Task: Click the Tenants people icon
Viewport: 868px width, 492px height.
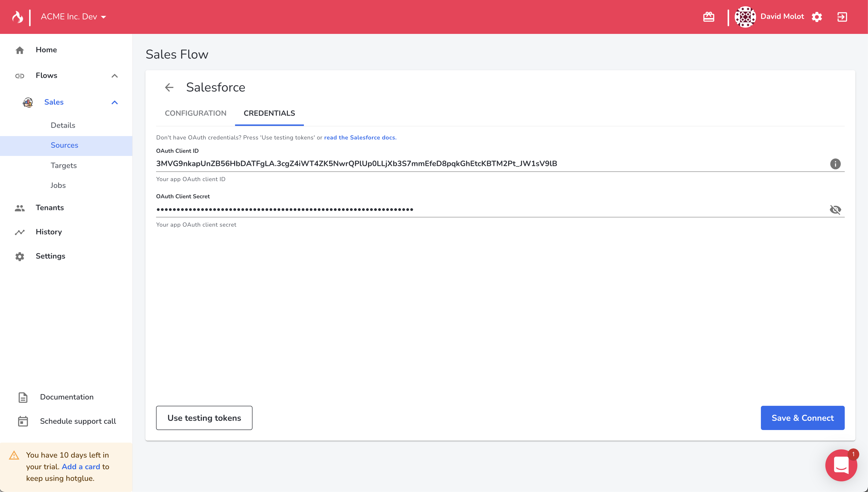Action: [20, 208]
